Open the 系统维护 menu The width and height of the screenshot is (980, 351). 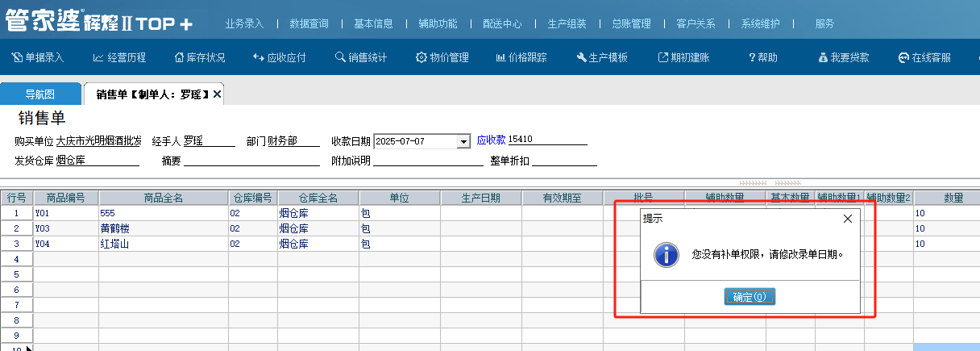point(760,23)
